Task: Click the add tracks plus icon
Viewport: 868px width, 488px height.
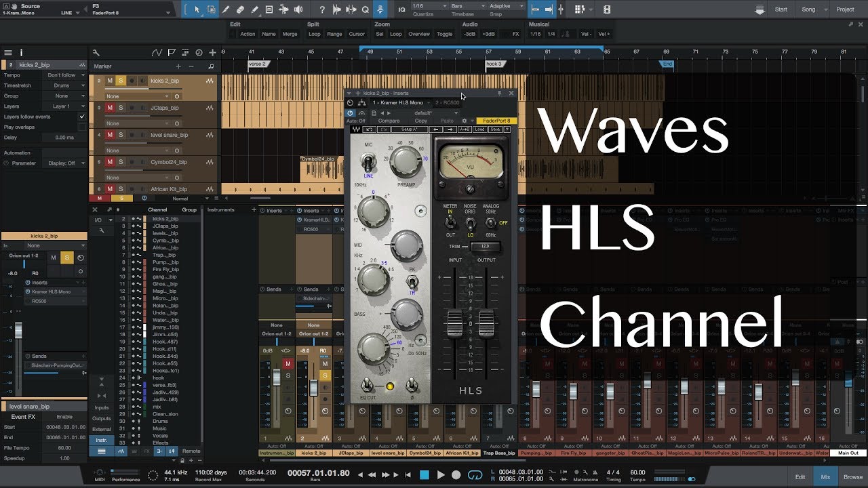Action: tap(212, 52)
